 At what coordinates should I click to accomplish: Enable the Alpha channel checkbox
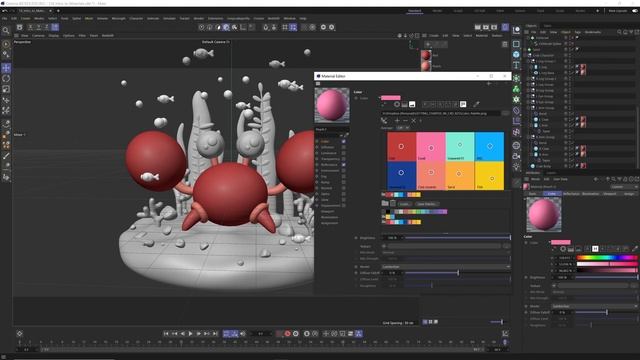click(344, 194)
